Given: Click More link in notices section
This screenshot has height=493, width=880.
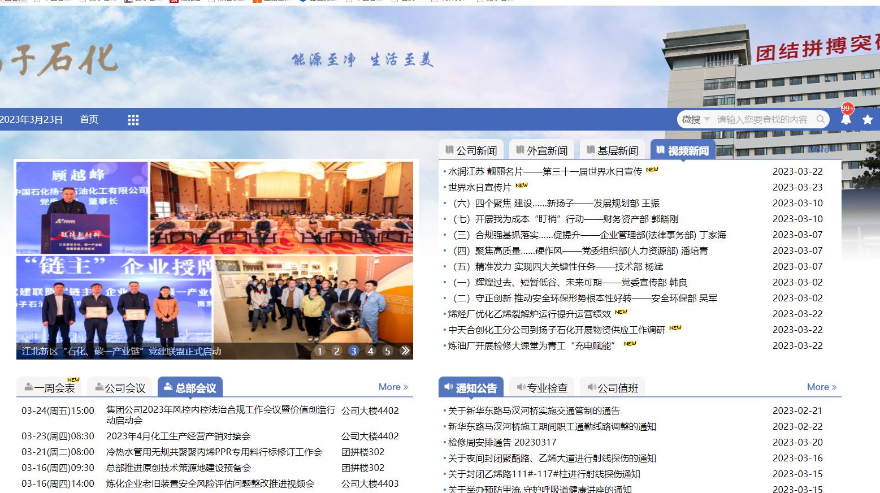Looking at the screenshot, I should pos(822,387).
